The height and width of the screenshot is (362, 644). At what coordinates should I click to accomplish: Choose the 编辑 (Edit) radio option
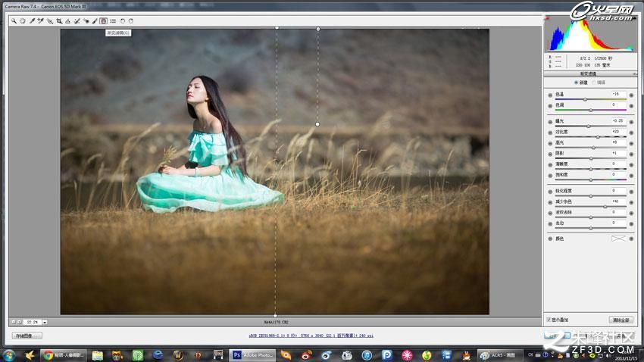[594, 83]
